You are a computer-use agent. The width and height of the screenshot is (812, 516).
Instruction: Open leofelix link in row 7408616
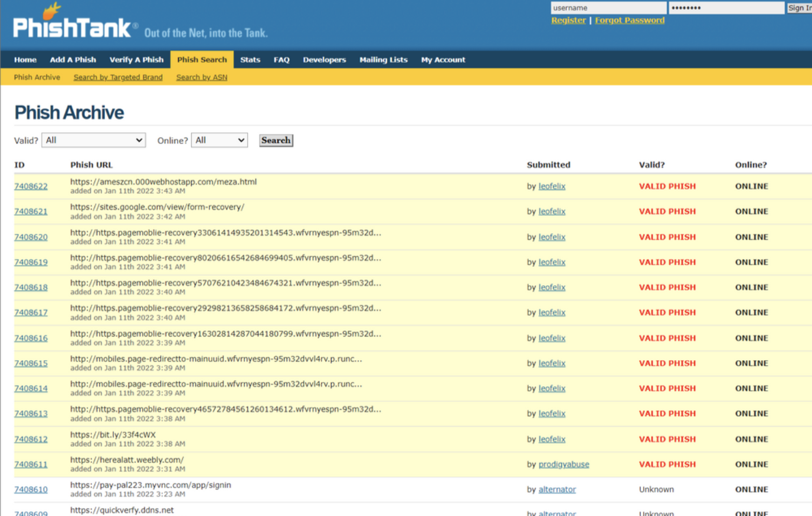pyautogui.click(x=552, y=338)
